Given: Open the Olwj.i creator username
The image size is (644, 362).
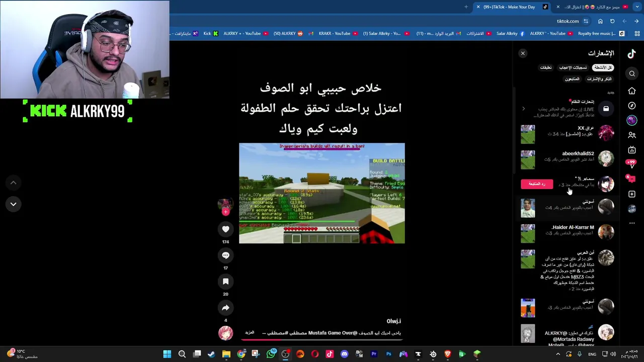Looking at the screenshot, I should pos(393,321).
